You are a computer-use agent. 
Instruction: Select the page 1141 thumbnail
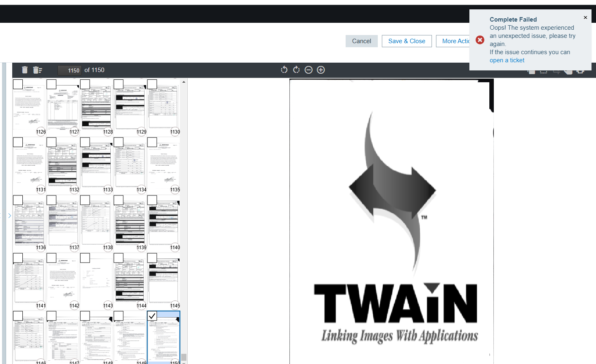tap(29, 281)
